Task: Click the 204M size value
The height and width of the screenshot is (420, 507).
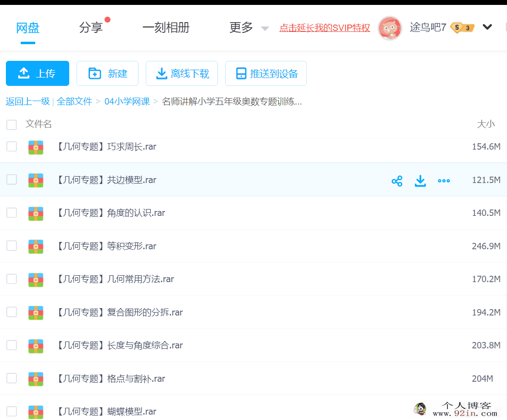Action: [x=482, y=379]
